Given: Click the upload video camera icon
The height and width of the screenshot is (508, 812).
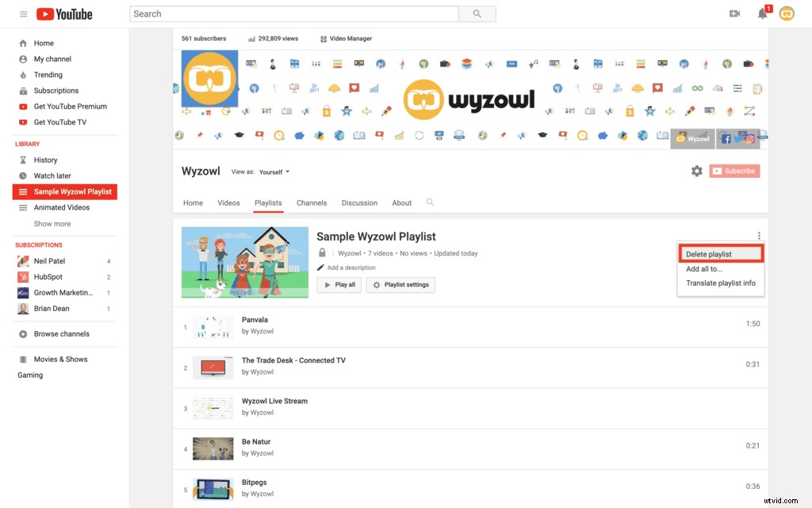Looking at the screenshot, I should click(x=734, y=13).
